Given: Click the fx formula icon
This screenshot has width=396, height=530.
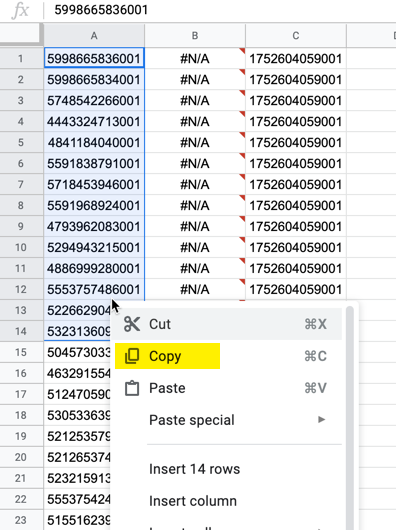Looking at the screenshot, I should click(20, 10).
